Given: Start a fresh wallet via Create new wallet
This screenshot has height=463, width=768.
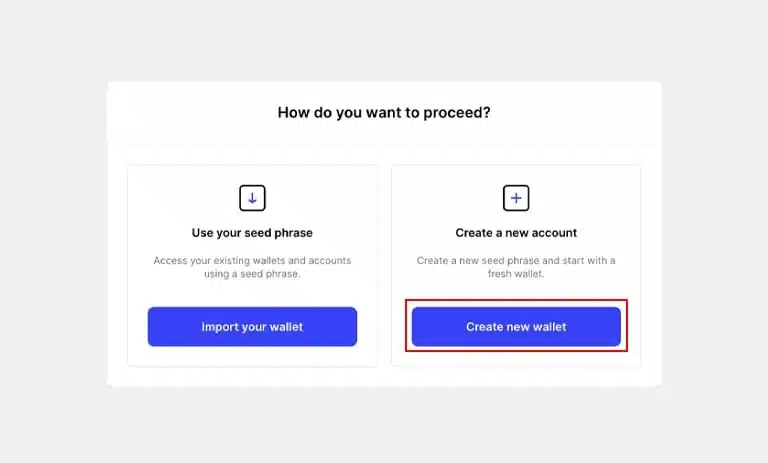Looking at the screenshot, I should coord(516,327).
